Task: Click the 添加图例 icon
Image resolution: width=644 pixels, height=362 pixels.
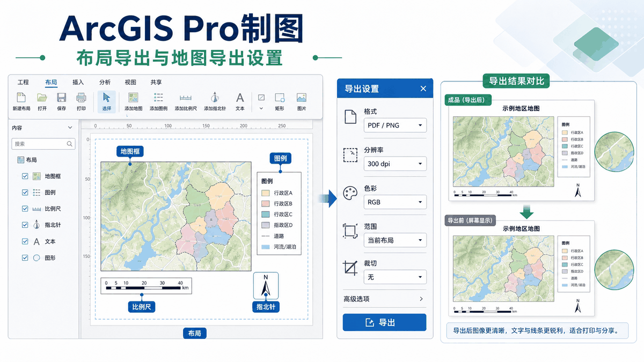Action: pyautogui.click(x=158, y=98)
